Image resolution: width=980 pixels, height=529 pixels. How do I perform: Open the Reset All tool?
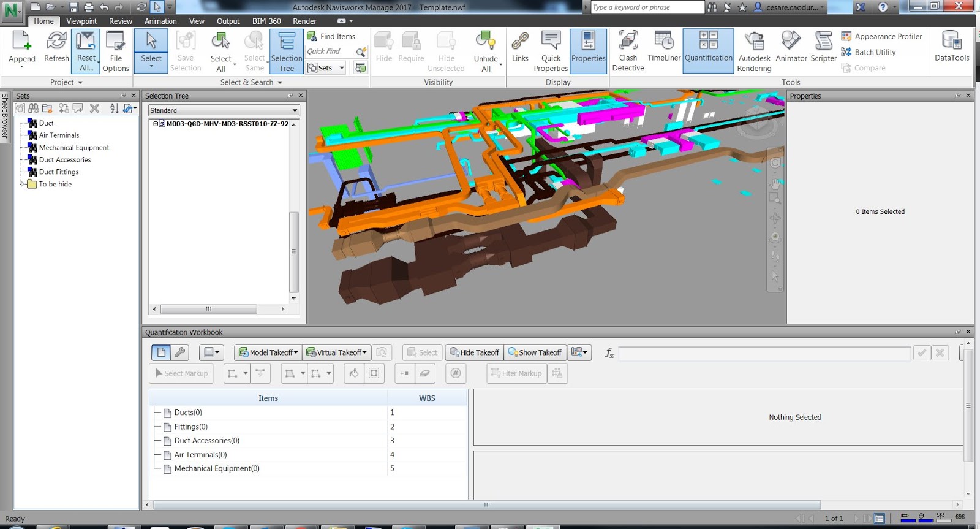click(86, 51)
